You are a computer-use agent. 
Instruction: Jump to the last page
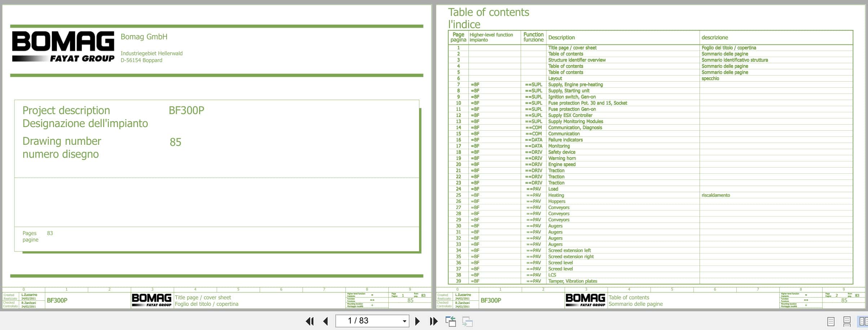[433, 321]
